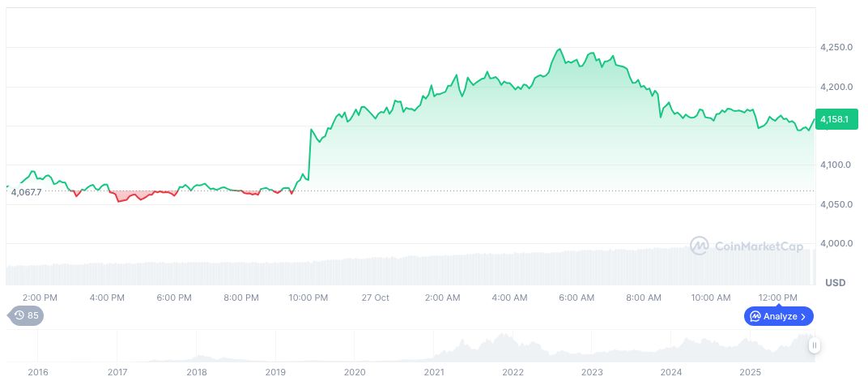Click the 2:00 PM time axis label

coord(40,298)
